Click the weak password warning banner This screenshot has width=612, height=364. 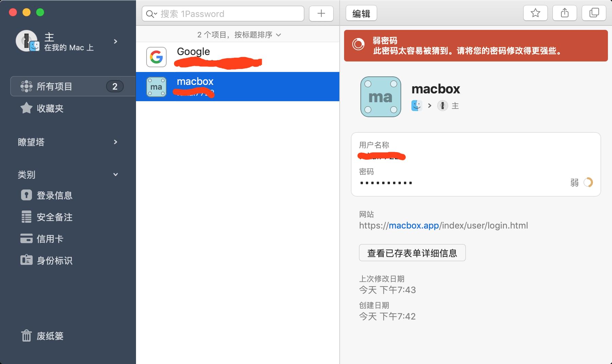(476, 45)
